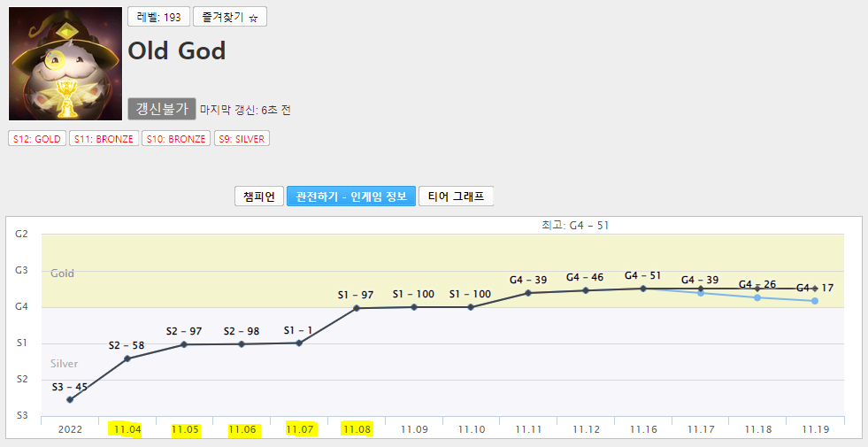Switch to the 티어 그래프 tab
Image resolution: width=868 pixels, height=447 pixels.
point(456,197)
